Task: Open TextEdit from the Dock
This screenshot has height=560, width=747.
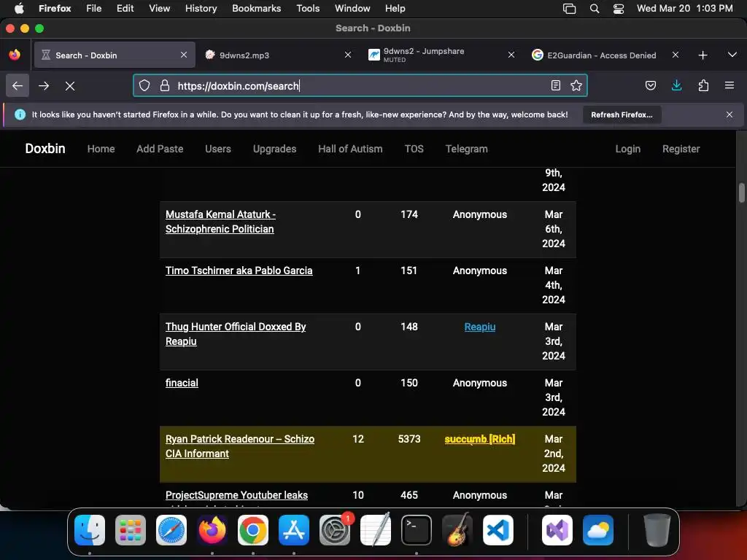Action: pyautogui.click(x=376, y=530)
